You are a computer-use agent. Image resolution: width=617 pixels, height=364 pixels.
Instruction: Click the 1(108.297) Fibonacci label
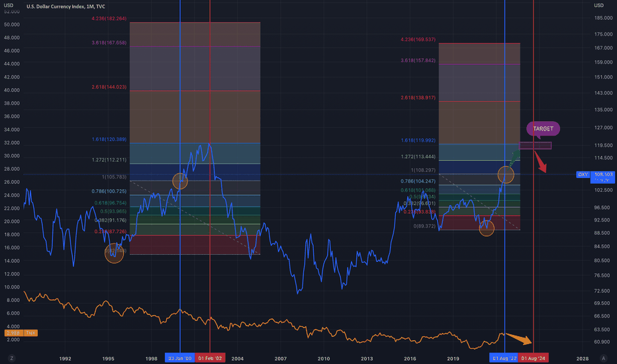point(423,170)
